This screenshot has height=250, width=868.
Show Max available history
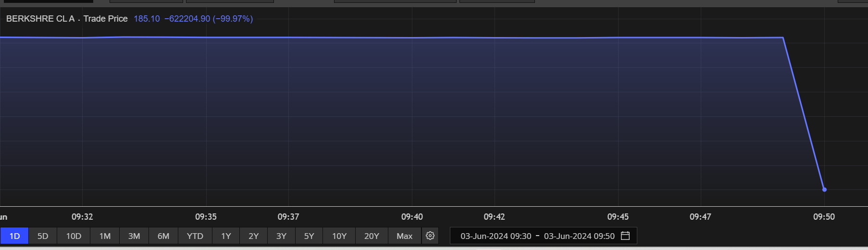[x=404, y=236]
